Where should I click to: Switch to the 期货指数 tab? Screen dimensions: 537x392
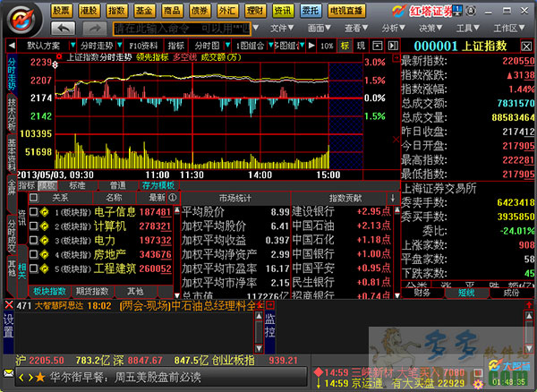tap(92, 292)
